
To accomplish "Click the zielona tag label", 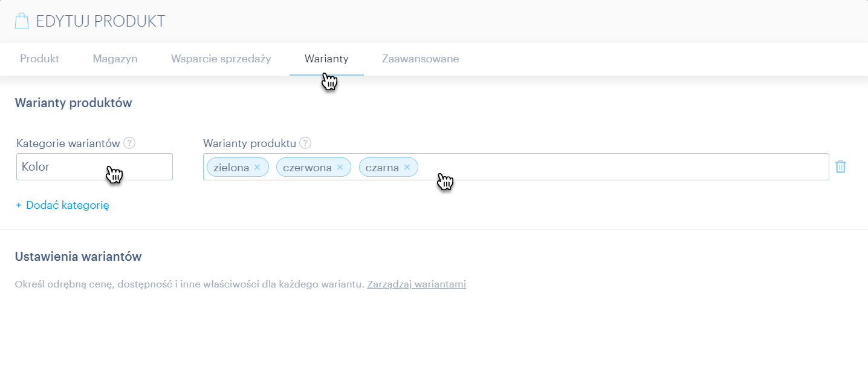I will point(232,168).
